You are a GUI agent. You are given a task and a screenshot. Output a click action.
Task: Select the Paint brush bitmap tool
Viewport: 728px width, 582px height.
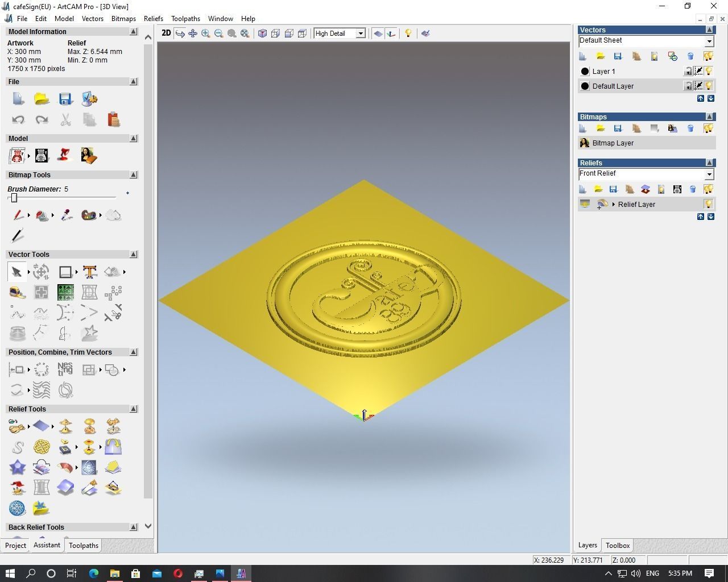[x=18, y=215]
